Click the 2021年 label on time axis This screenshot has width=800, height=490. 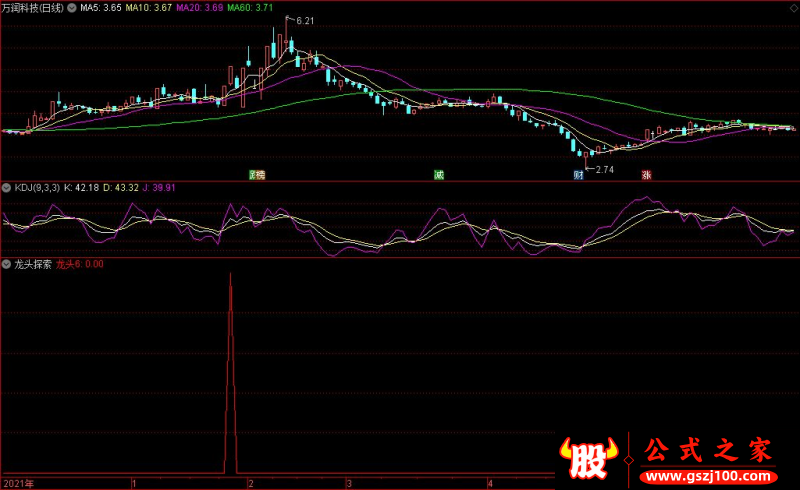coord(18,483)
